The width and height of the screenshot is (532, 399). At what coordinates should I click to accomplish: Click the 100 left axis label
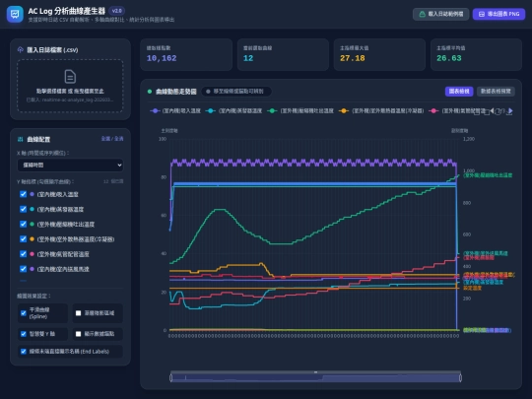[x=163, y=139]
